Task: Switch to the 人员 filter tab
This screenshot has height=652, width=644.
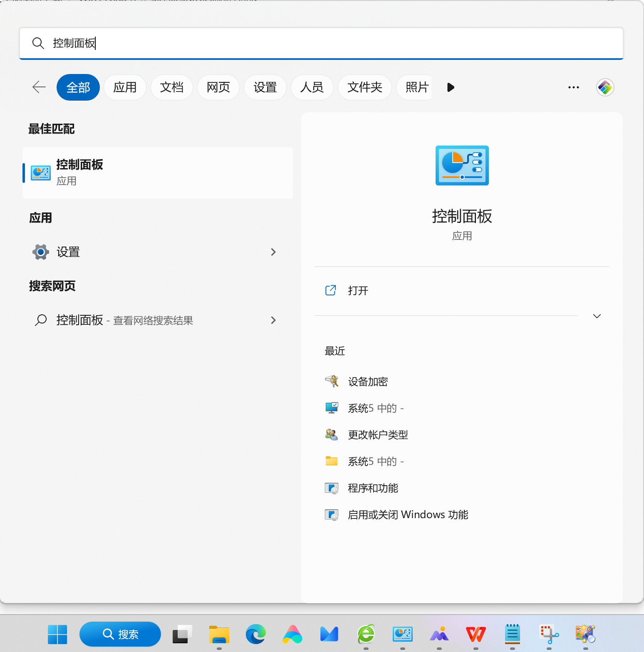Action: (312, 87)
